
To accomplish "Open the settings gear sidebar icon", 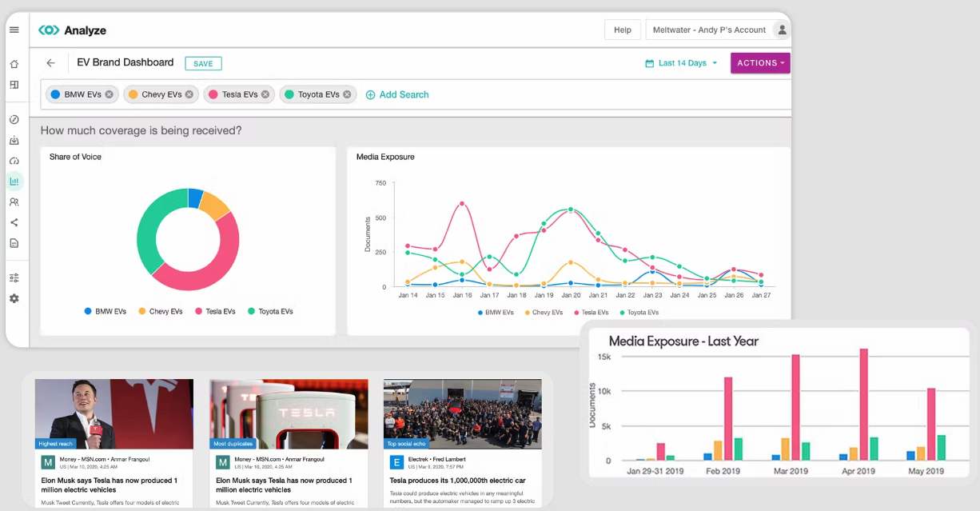I will (x=14, y=298).
